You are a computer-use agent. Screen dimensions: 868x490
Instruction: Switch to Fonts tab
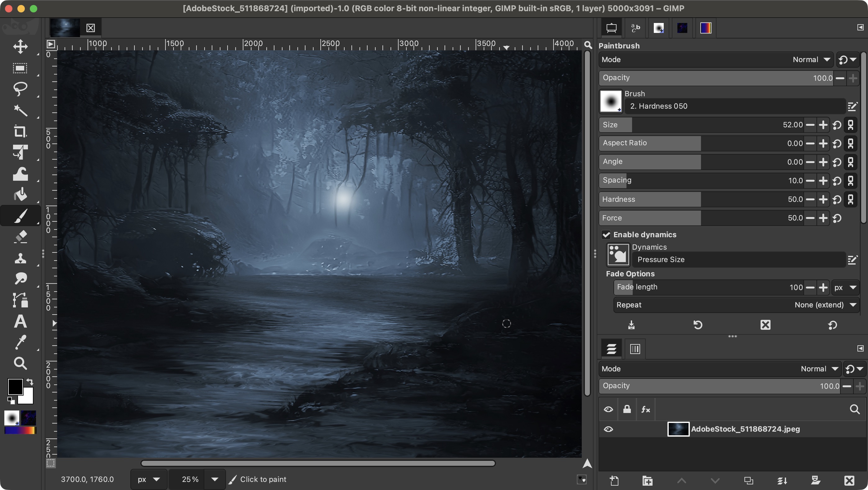click(635, 28)
